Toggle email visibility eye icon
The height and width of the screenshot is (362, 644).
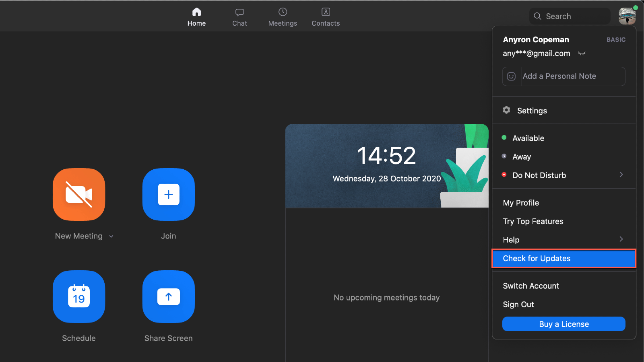point(582,53)
